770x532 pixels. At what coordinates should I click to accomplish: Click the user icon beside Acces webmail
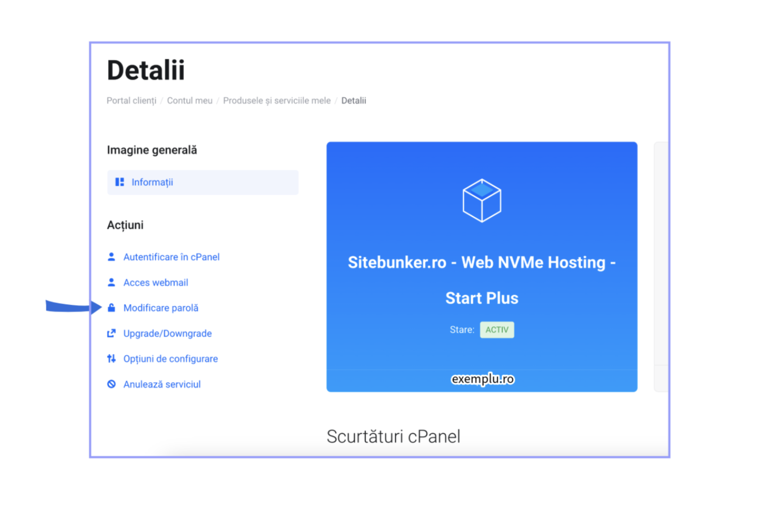pos(111,282)
